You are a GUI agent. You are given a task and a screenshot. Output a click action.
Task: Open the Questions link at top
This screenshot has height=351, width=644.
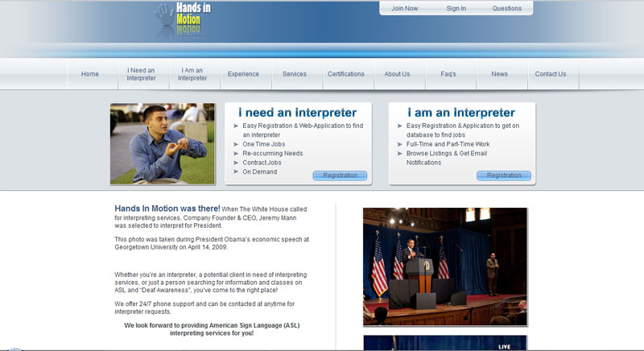[x=506, y=9]
